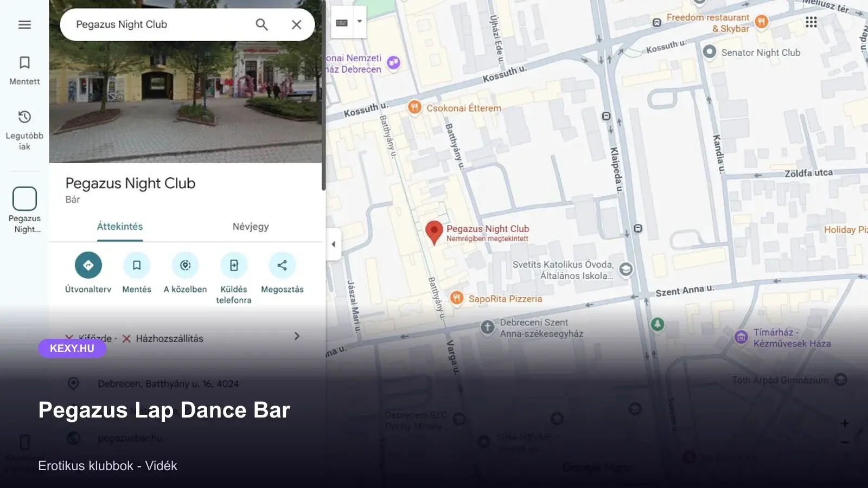The image size is (868, 488).
Task: Click the A közelben nearby button
Action: (185, 265)
